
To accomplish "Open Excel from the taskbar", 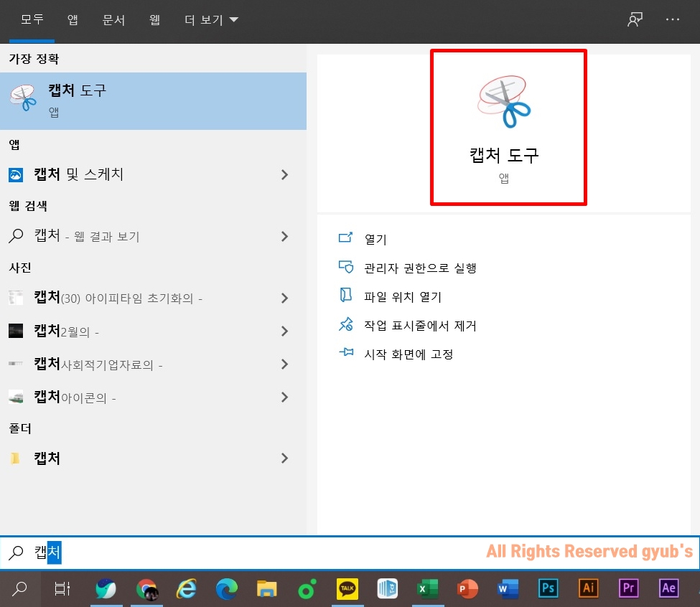I will tap(428, 589).
